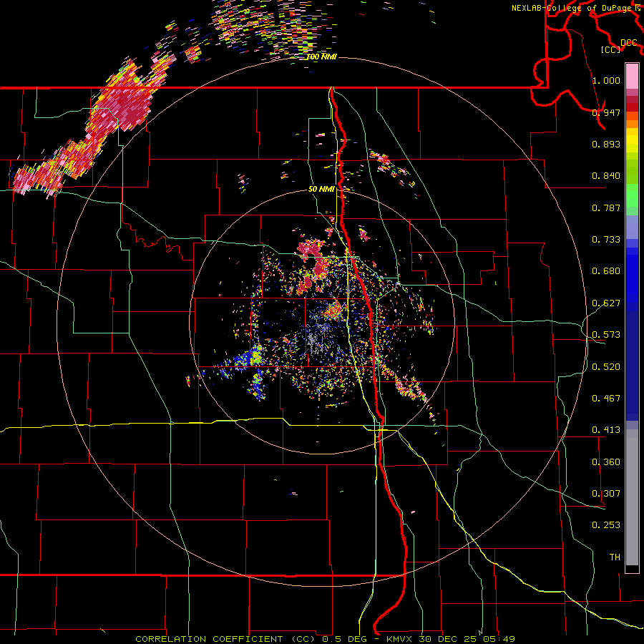
Task: Click the TH threshold label
Action: point(615,557)
